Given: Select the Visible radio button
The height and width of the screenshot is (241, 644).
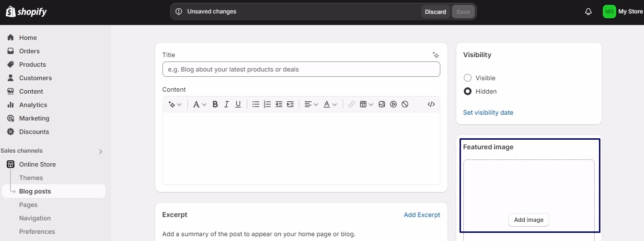Looking at the screenshot, I should click(468, 78).
